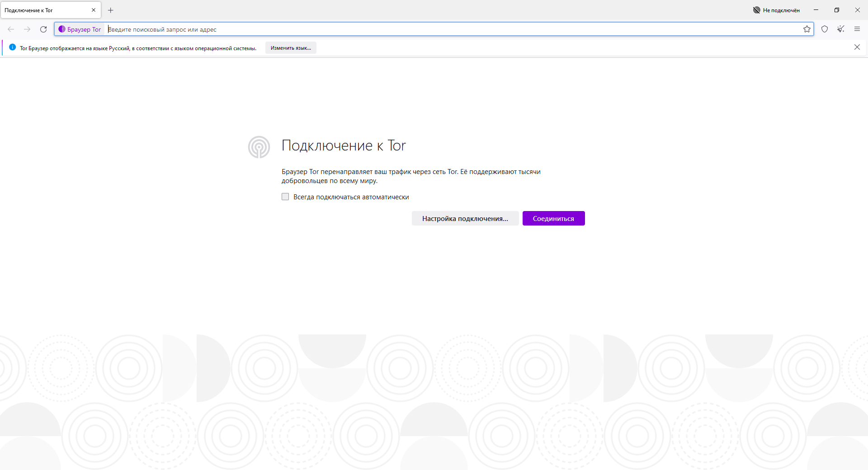Bookmark this page with the star icon
The height and width of the screenshot is (470, 868).
pos(807,29)
